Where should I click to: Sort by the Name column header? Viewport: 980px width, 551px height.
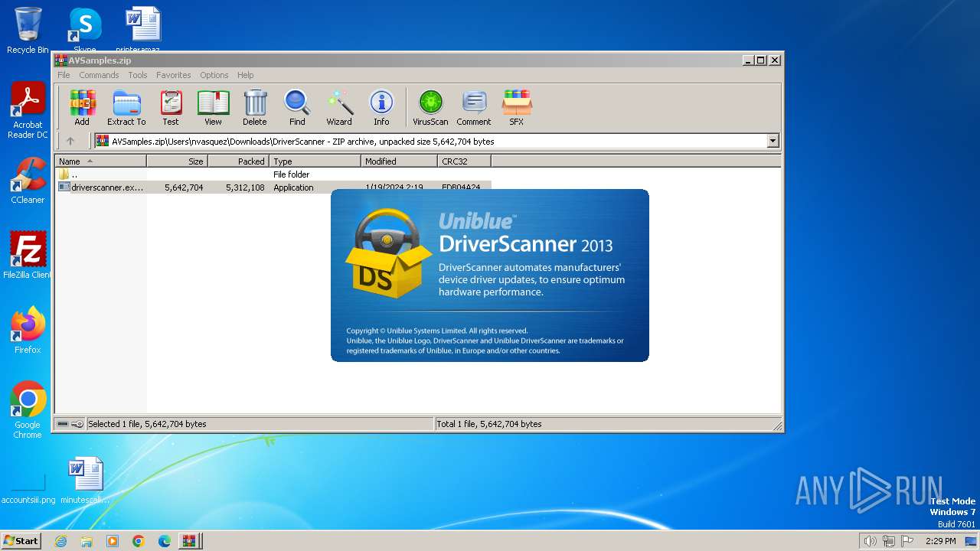[x=100, y=161]
